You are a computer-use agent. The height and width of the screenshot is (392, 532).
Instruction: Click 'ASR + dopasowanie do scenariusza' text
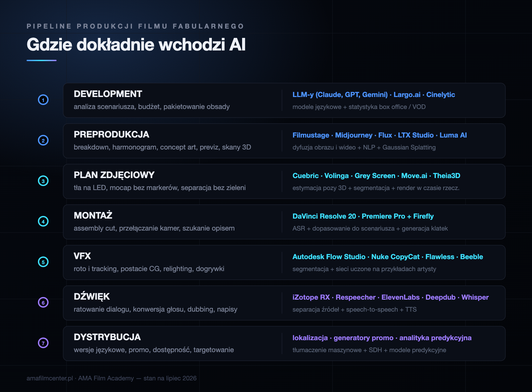click(343, 228)
